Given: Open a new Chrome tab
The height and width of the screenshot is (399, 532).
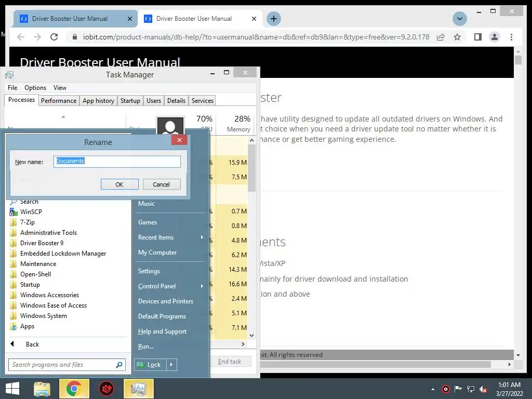Looking at the screenshot, I should (x=273, y=19).
